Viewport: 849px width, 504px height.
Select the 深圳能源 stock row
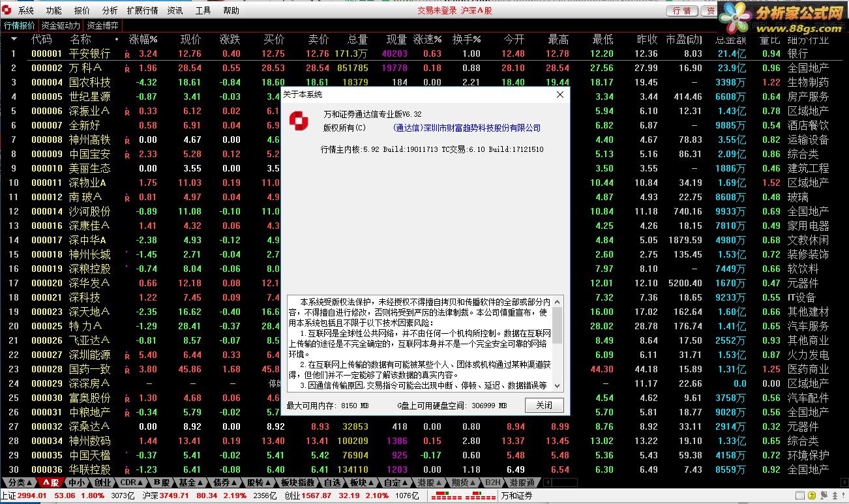coord(424,355)
